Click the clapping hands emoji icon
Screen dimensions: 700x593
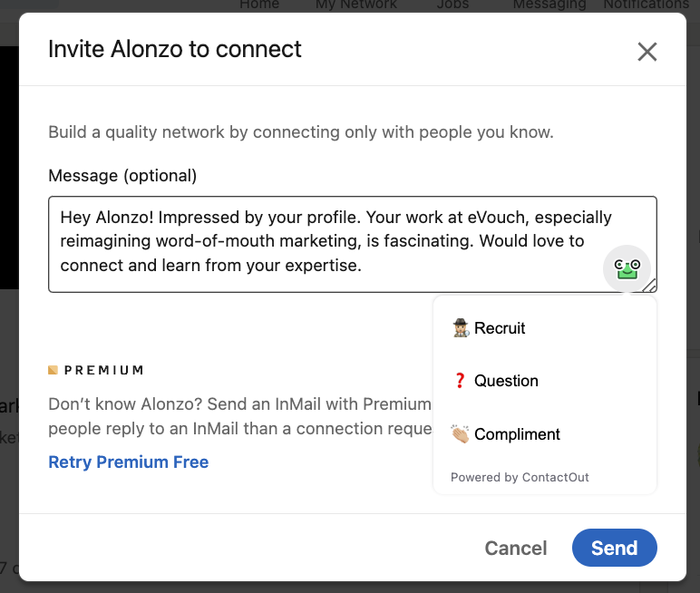tap(461, 434)
